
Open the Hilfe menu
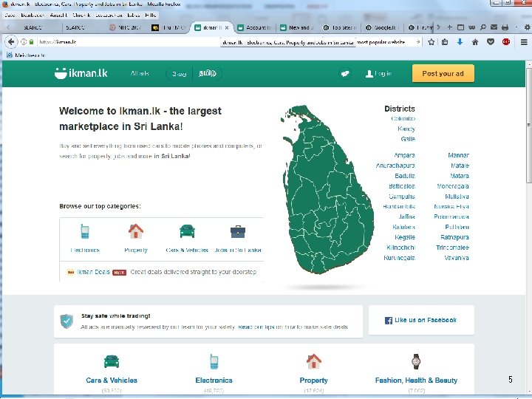click(x=151, y=15)
